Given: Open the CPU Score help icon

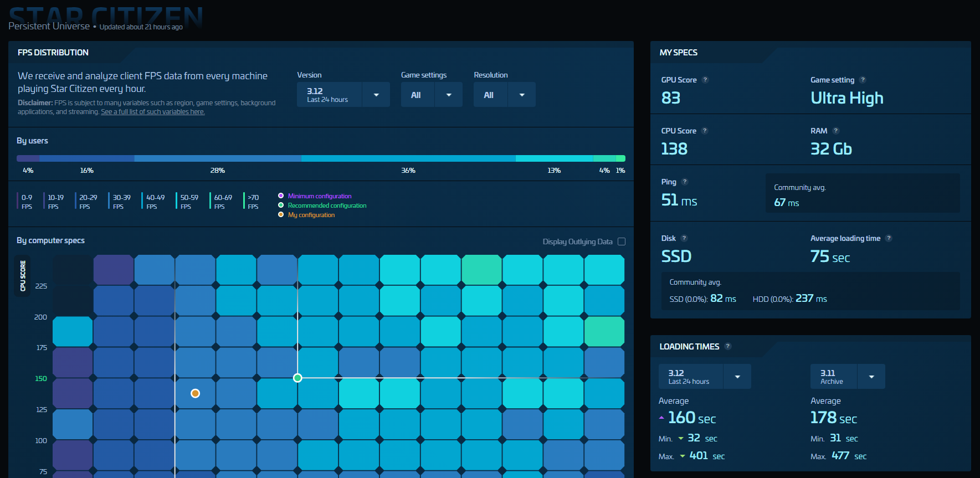Looking at the screenshot, I should 705,131.
